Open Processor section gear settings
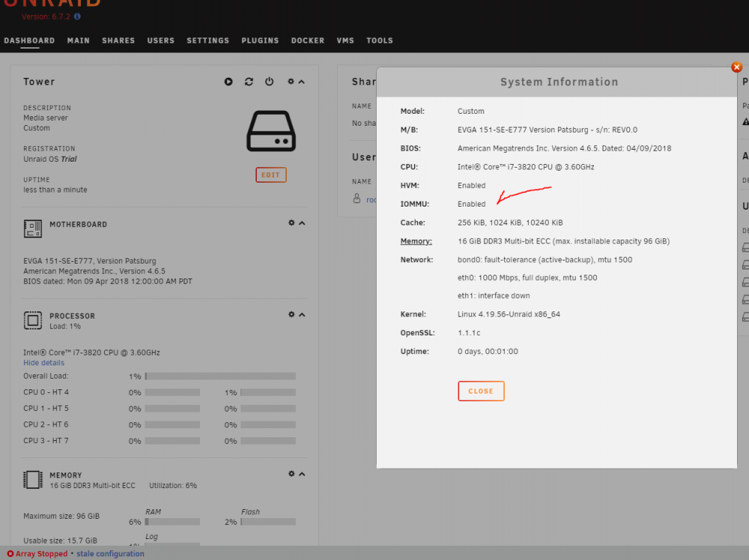749x560 pixels. click(x=291, y=314)
